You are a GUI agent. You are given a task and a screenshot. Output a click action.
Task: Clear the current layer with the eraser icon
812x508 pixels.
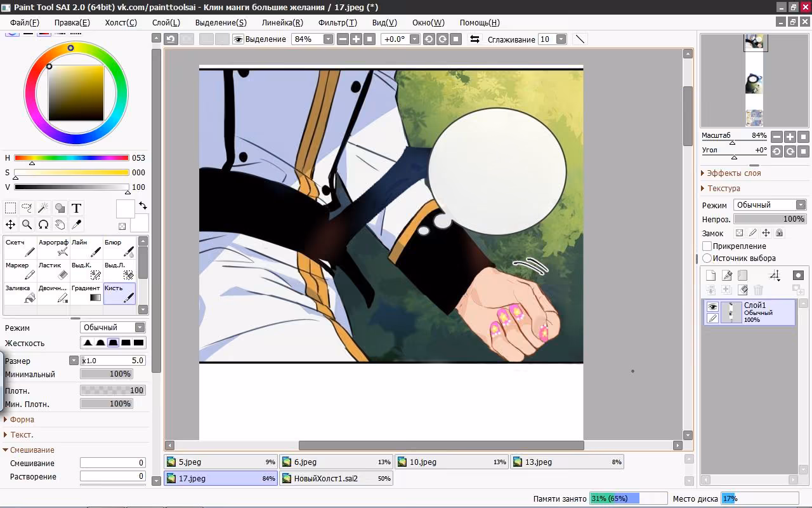(x=743, y=290)
